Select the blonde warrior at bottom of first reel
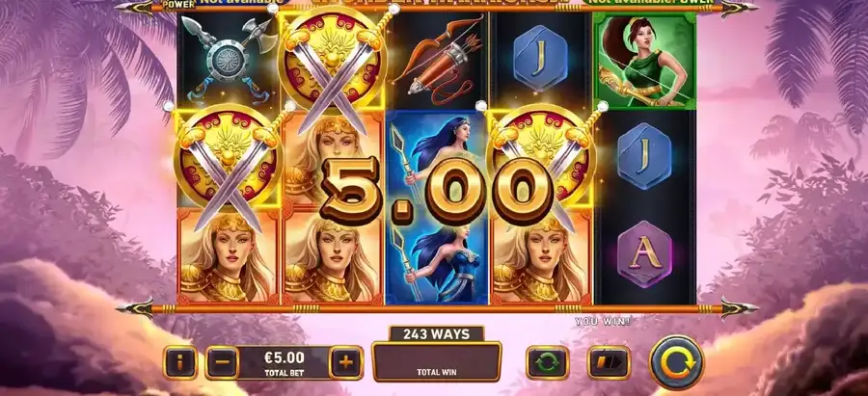The image size is (868, 396). pyautogui.click(x=228, y=255)
